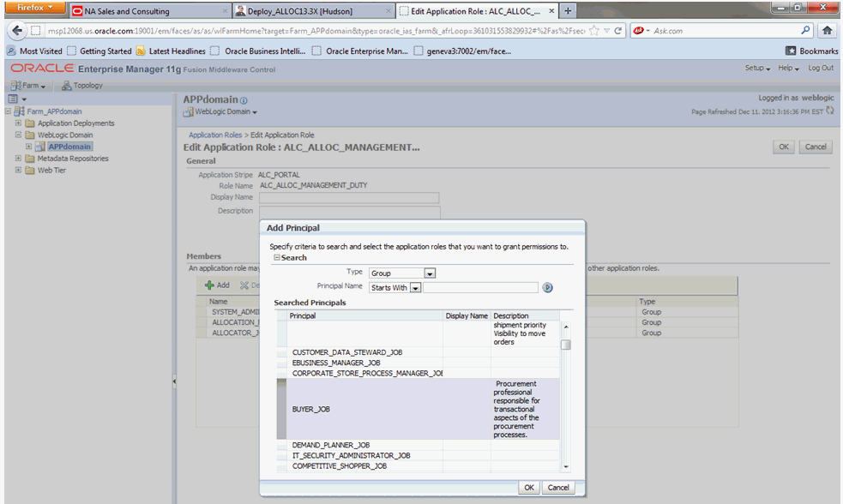The image size is (843, 504).
Task: Select BUYER_JOB principal row
Action: [418, 409]
